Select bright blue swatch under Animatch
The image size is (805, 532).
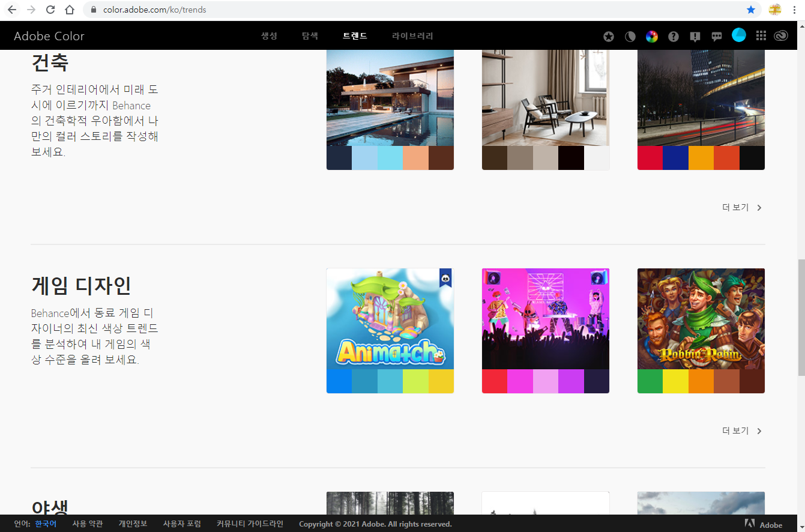[339, 381]
